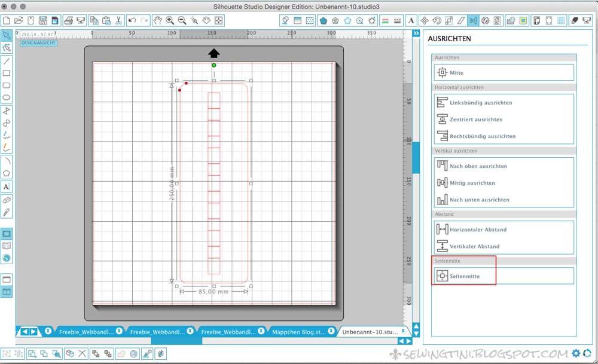Close the Mäppchen Blog tab
598x364 pixels.
point(331,331)
